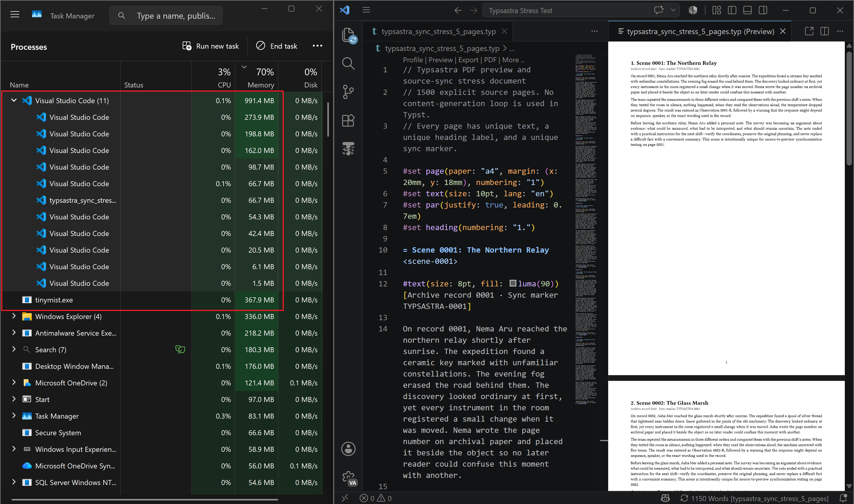The height and width of the screenshot is (504, 854).
Task: Close the Preview tab
Action: coord(783,31)
